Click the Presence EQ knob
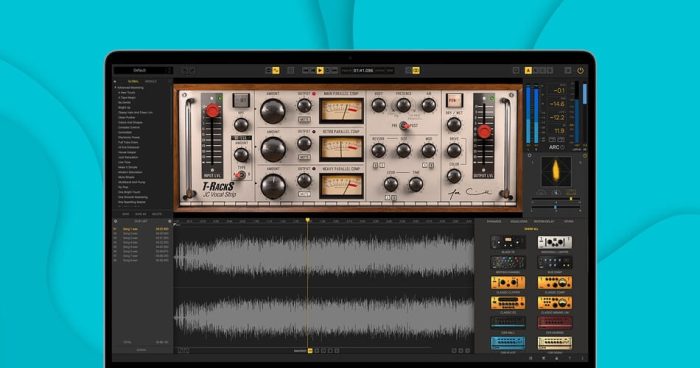This screenshot has width=700, height=368. [404, 105]
